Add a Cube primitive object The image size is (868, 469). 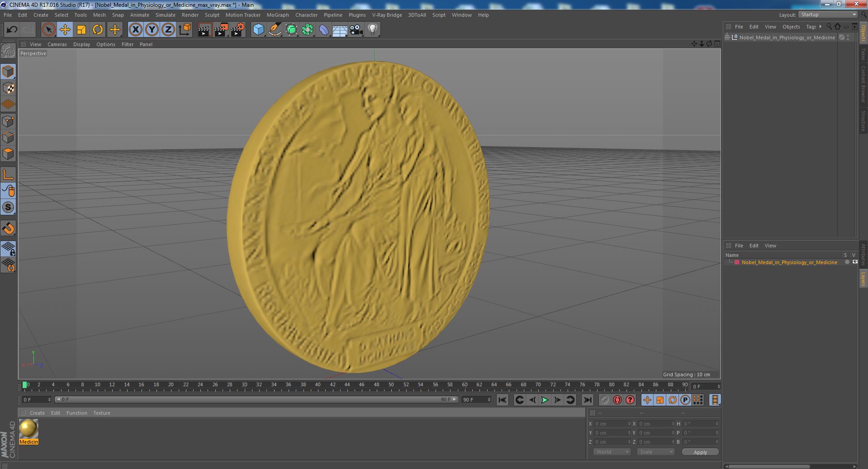coord(258,30)
